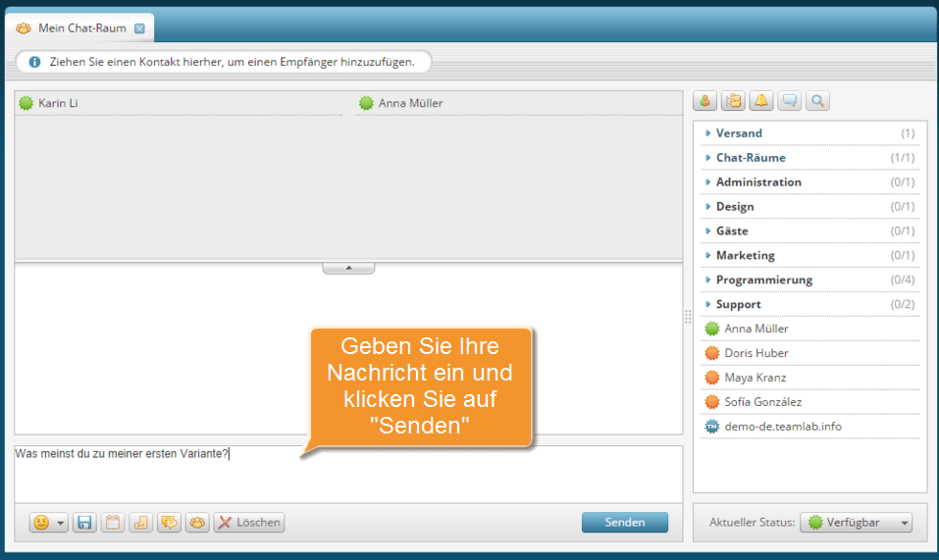Click the (1/1) count beside Chat-Räume
939x560 pixels.
pyautogui.click(x=903, y=158)
